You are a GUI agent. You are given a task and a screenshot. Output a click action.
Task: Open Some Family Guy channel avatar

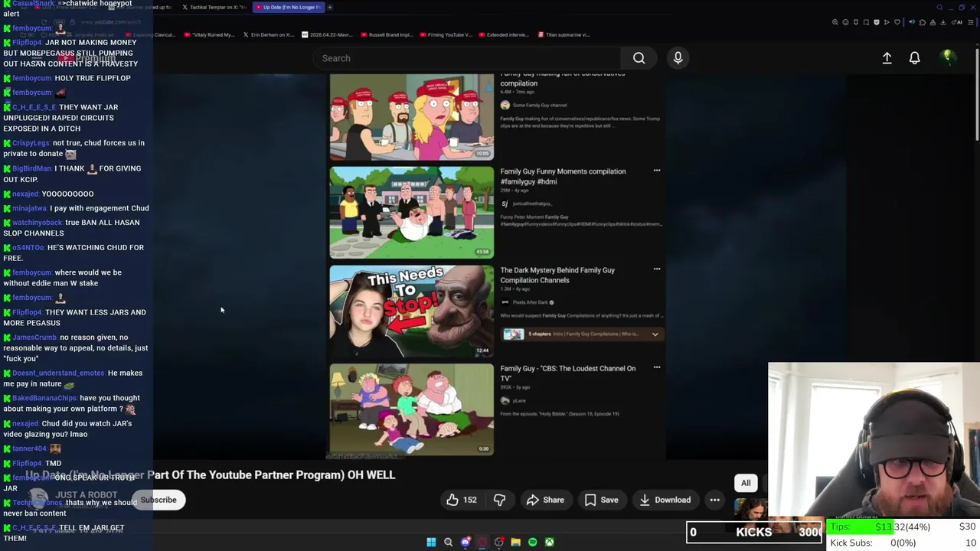(x=505, y=105)
